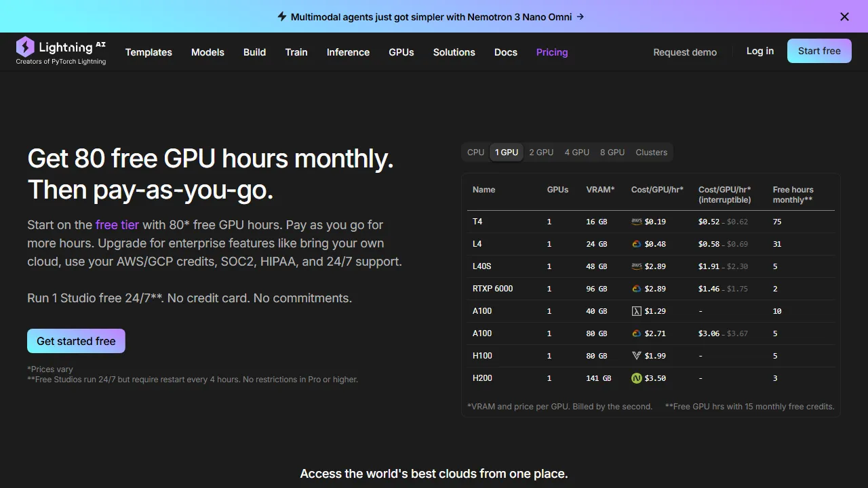Image resolution: width=868 pixels, height=488 pixels.
Task: Open the Nemotron 3 Nano Omni announcement link
Action: click(431, 16)
